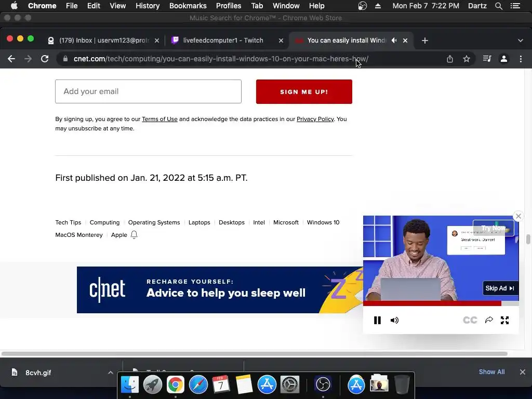532x399 pixels.
Task: Expand the tab search chevron
Action: tap(521, 41)
